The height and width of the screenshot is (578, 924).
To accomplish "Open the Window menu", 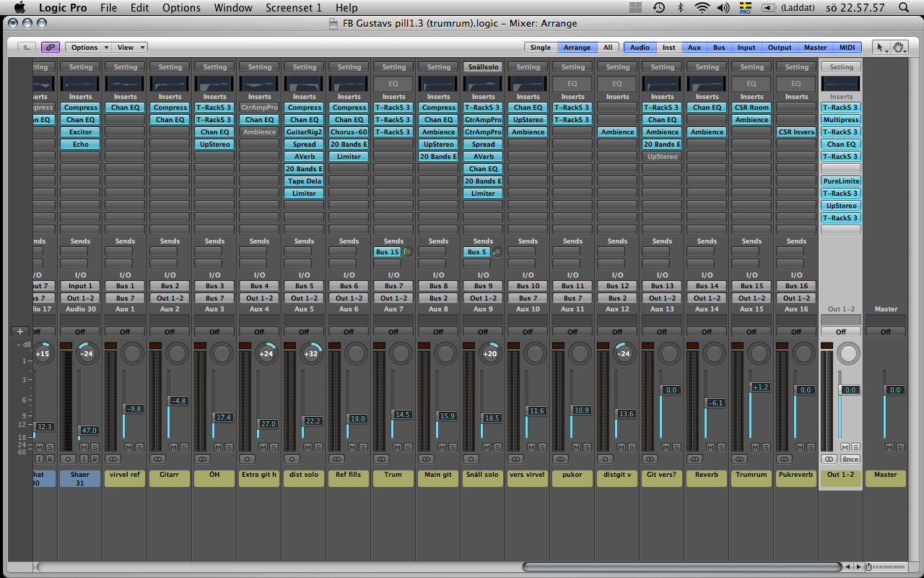I will (233, 7).
